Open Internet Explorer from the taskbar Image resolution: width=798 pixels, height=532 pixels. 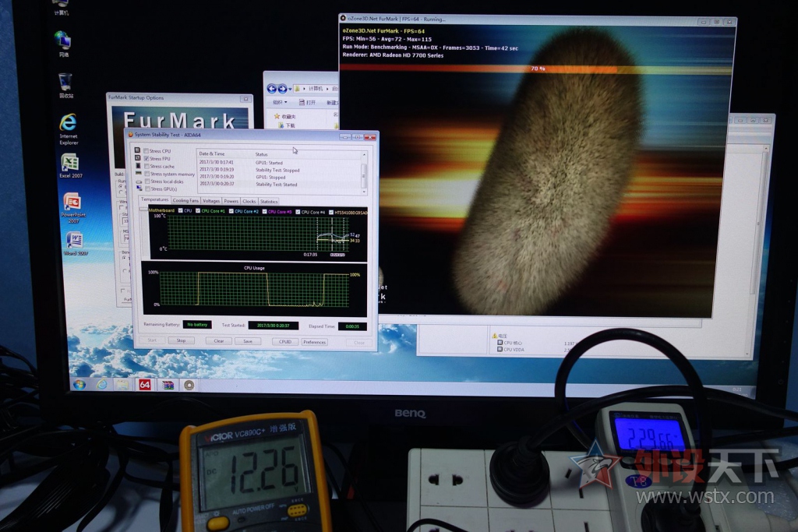(102, 385)
